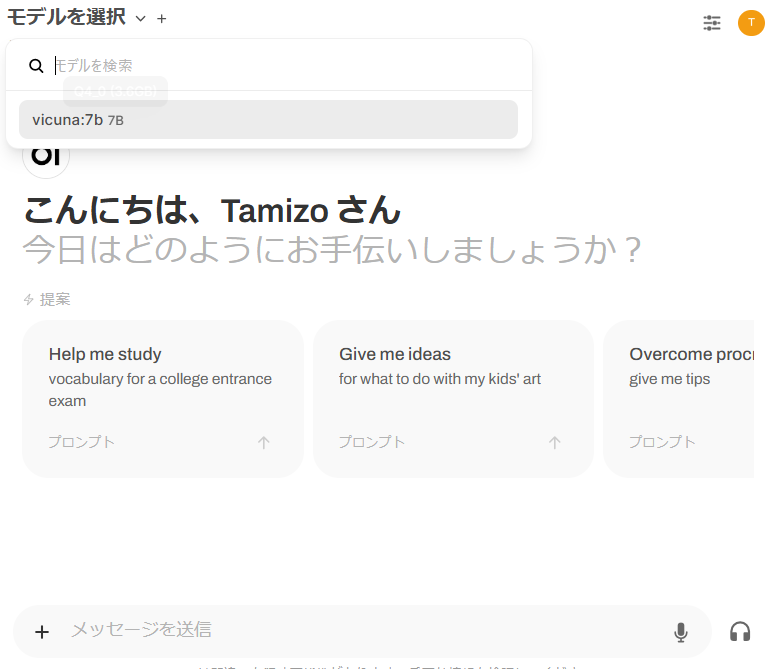
Task: Open the model selector dropdown chevron
Action: 141,19
